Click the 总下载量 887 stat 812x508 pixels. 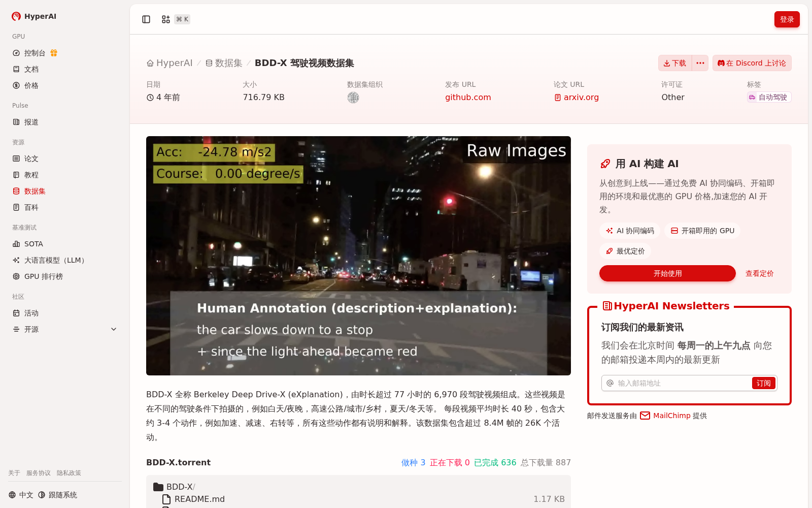click(546, 462)
